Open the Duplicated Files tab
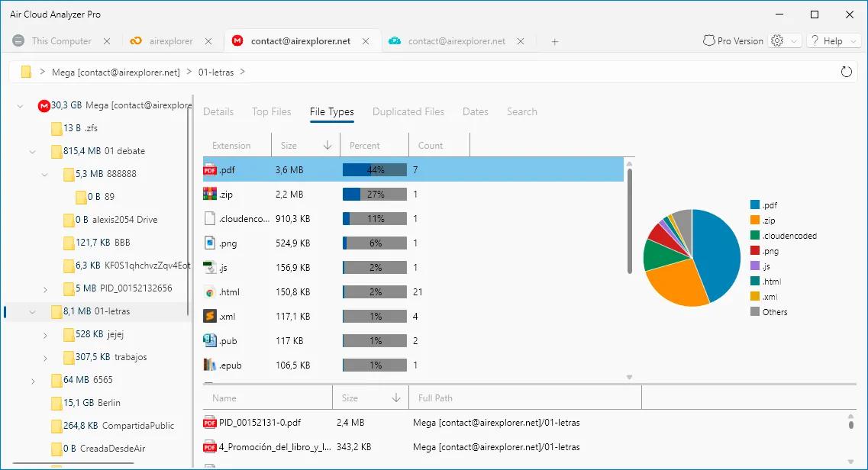 click(x=408, y=111)
